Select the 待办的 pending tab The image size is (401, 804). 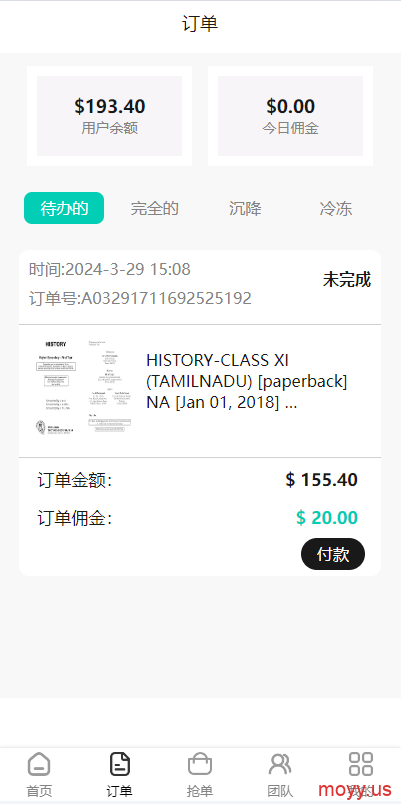[64, 208]
